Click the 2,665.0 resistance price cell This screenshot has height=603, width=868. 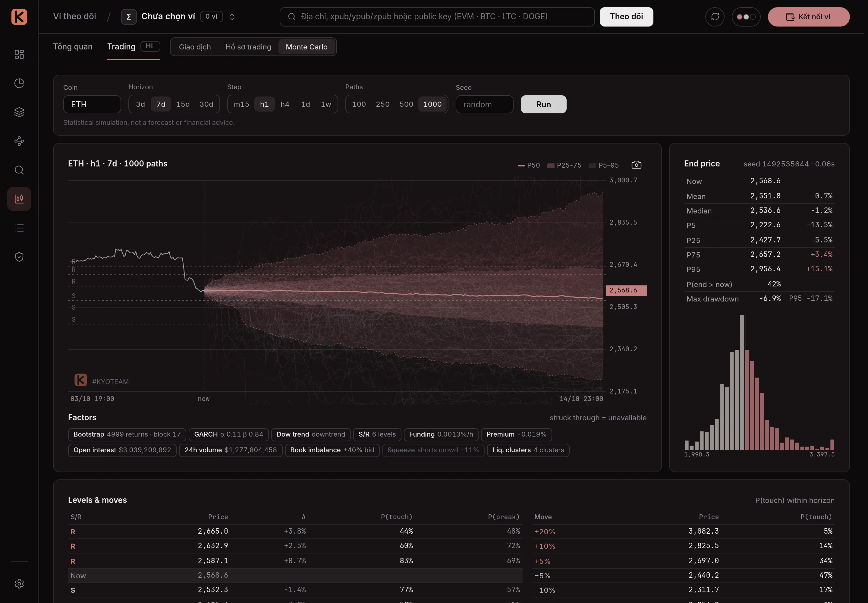[213, 531]
